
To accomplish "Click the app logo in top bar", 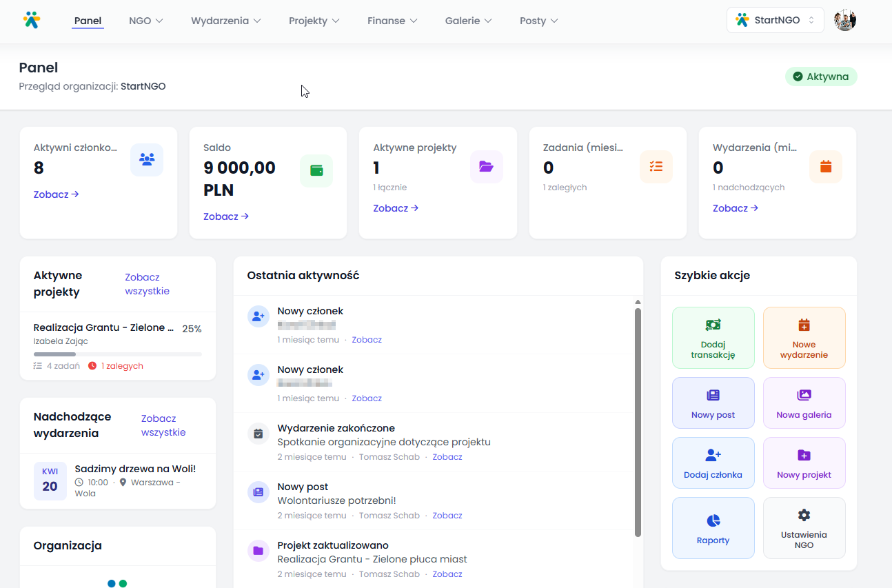I will (32, 20).
